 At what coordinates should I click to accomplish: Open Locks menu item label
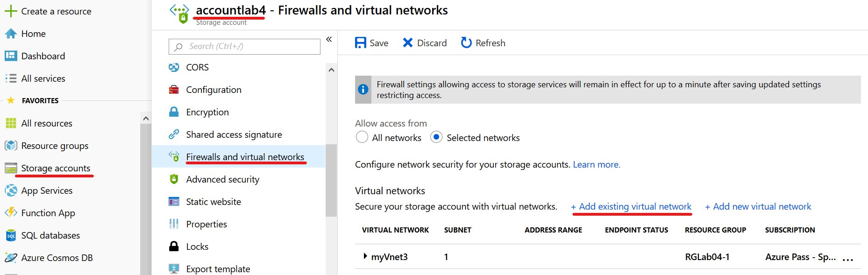point(197,247)
